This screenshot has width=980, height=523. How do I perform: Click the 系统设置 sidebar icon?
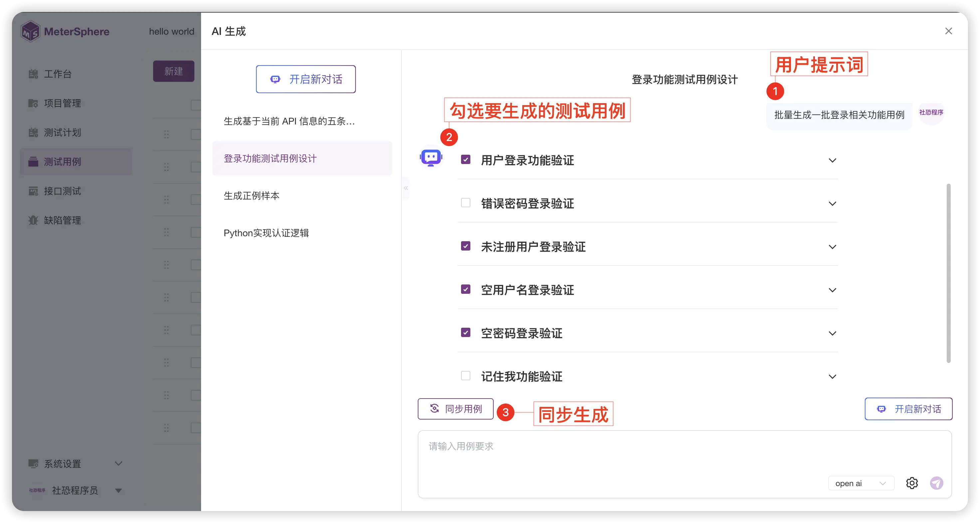(34, 464)
